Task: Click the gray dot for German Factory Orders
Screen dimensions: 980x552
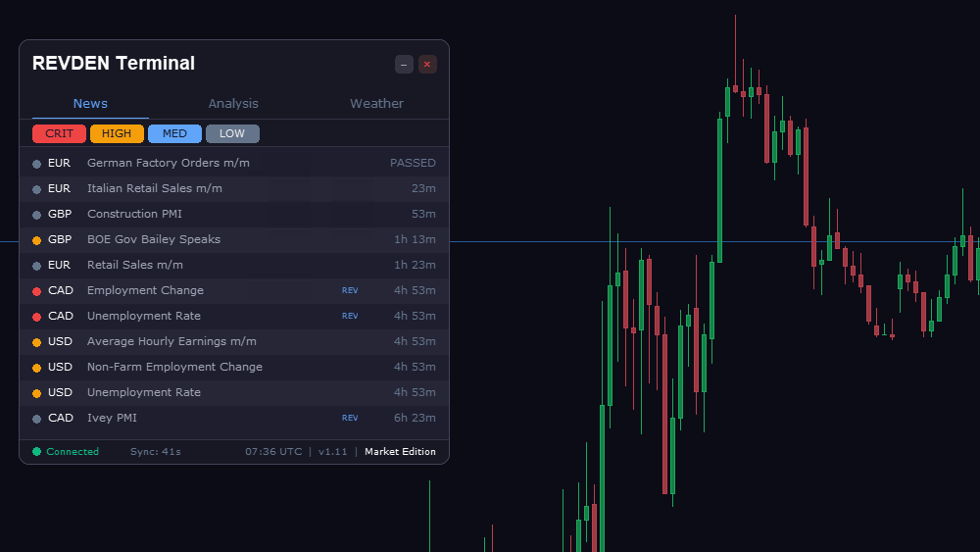Action: point(37,164)
